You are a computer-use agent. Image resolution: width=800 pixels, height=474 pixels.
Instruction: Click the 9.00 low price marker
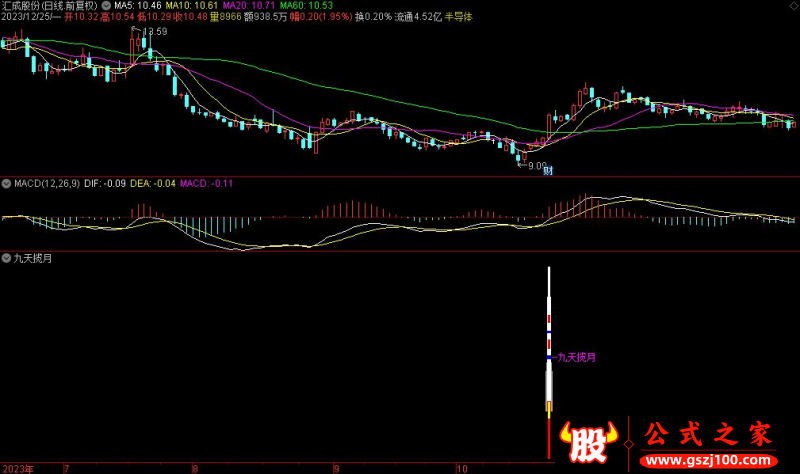(x=537, y=165)
